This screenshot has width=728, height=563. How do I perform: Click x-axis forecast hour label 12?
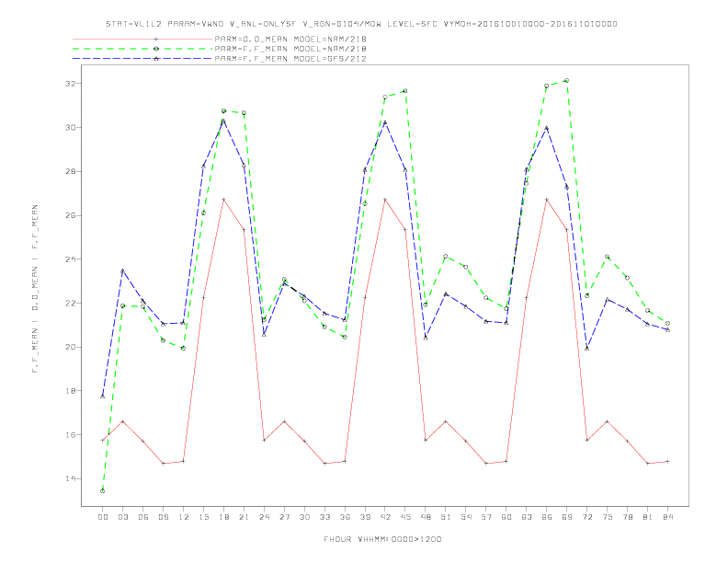[184, 517]
